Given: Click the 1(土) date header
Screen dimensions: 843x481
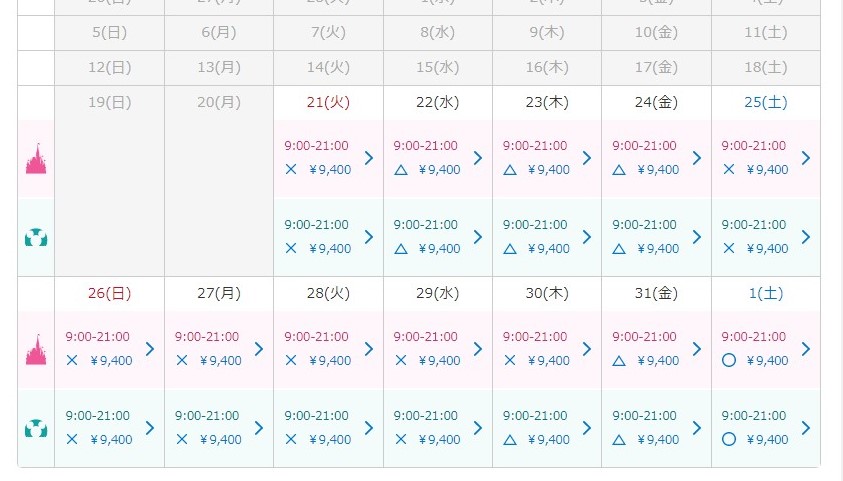Looking at the screenshot, I should [x=765, y=293].
